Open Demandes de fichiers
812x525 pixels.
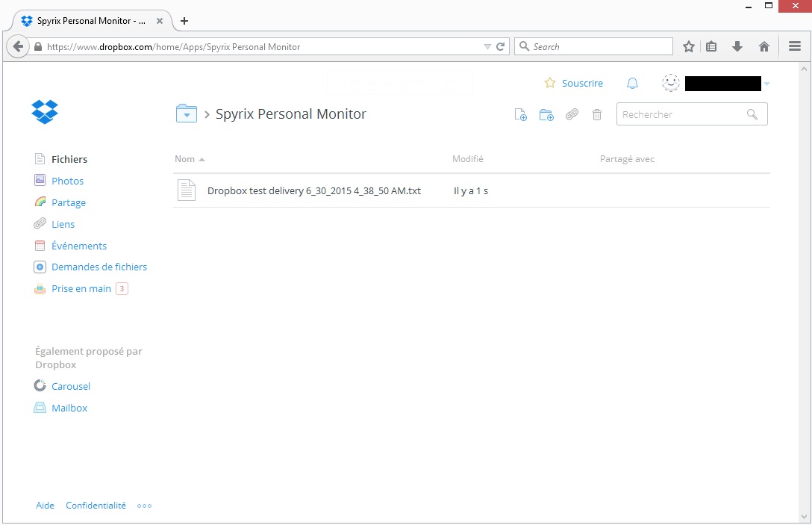coord(99,267)
